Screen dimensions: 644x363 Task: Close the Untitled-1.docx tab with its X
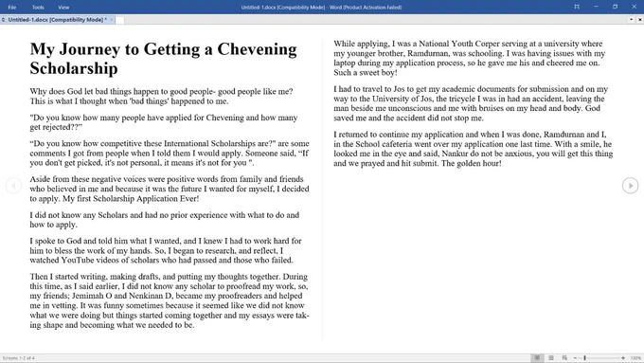click(x=112, y=20)
